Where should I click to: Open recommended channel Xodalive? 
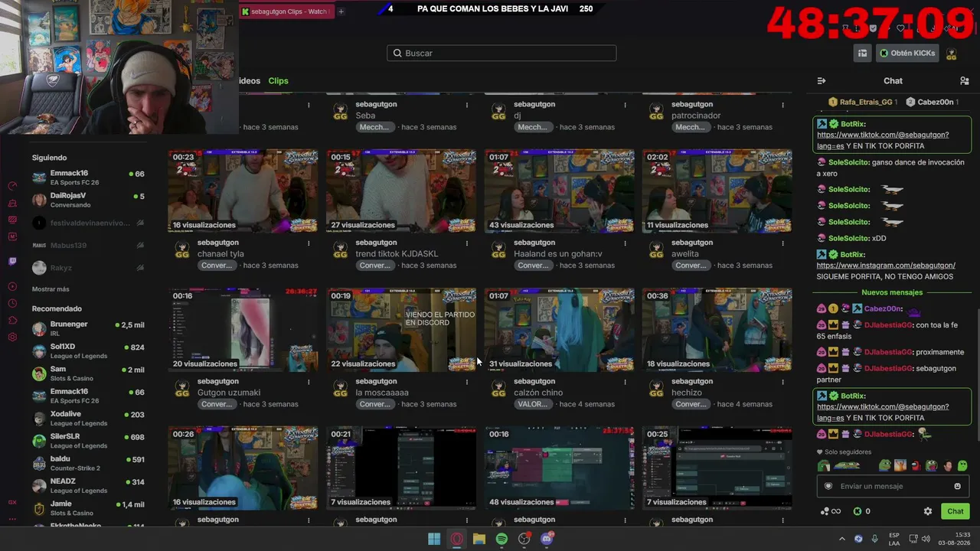coord(88,418)
